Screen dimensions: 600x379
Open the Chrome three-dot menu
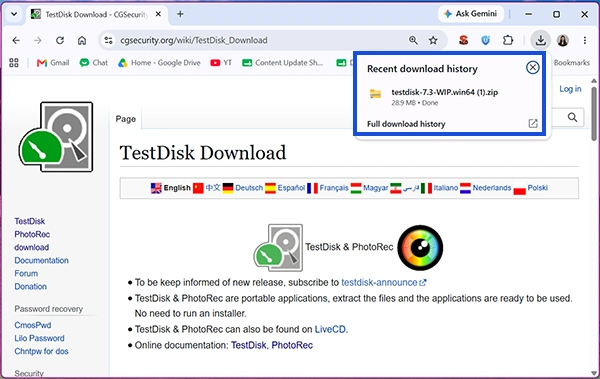pyautogui.click(x=585, y=40)
